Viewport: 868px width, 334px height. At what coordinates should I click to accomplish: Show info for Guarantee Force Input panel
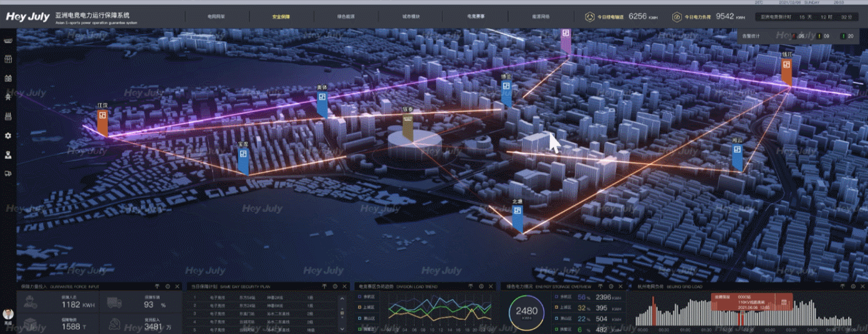[x=167, y=286]
